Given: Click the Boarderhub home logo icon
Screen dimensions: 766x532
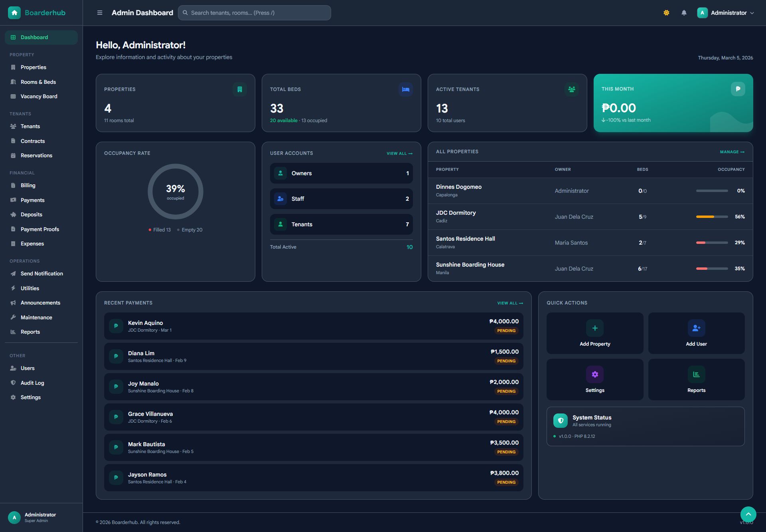Looking at the screenshot, I should tap(14, 13).
